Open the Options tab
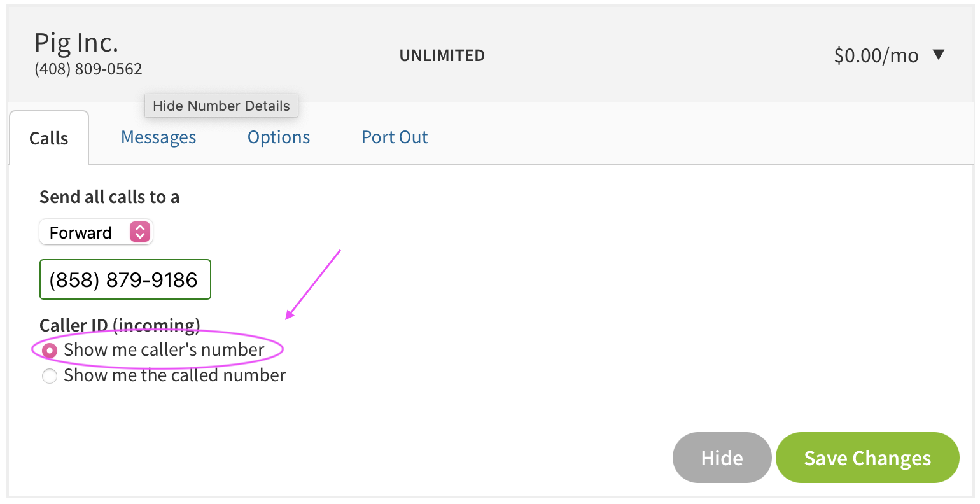This screenshot has height=504, width=980. (x=279, y=137)
